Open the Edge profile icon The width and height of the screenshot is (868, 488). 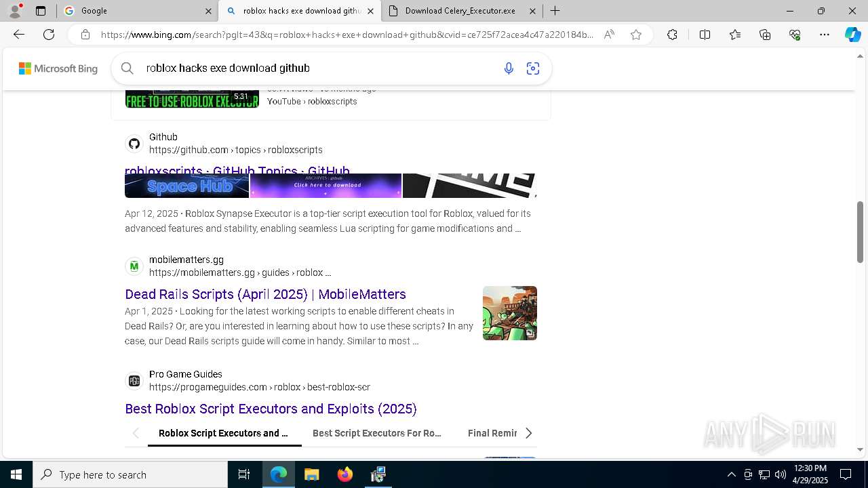15,11
